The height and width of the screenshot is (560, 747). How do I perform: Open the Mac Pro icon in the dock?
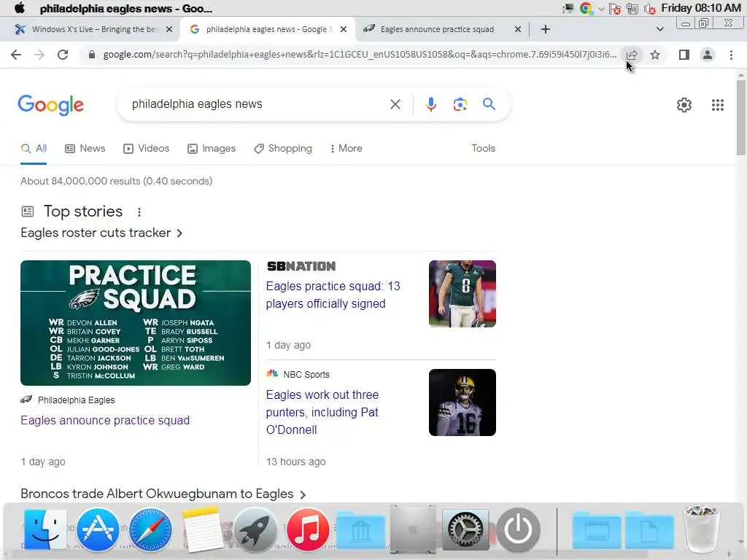(x=413, y=529)
